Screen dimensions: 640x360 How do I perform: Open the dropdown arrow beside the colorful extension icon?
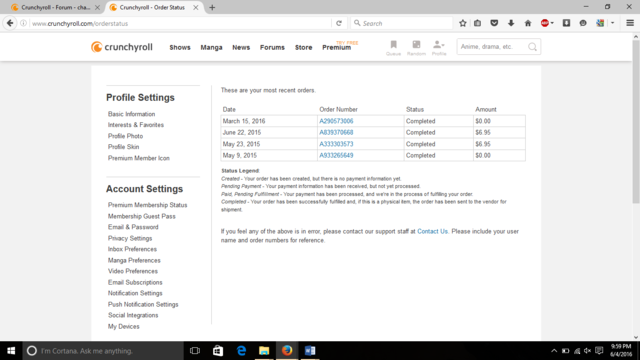612,23
